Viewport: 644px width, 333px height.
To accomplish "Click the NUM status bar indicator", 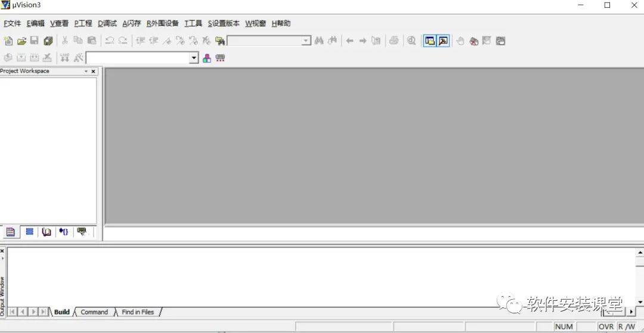I will pos(564,327).
